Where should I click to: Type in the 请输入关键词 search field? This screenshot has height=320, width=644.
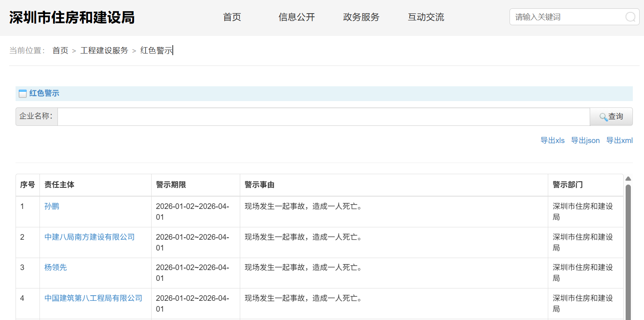pyautogui.click(x=567, y=17)
